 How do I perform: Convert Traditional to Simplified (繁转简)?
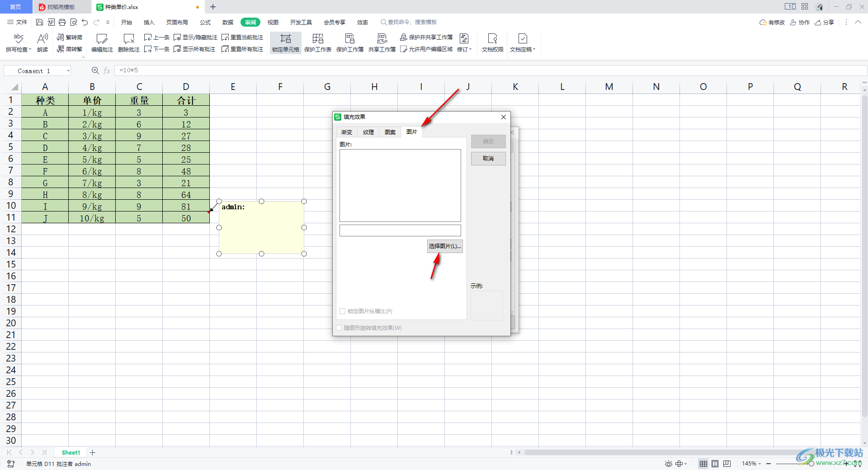pos(70,37)
